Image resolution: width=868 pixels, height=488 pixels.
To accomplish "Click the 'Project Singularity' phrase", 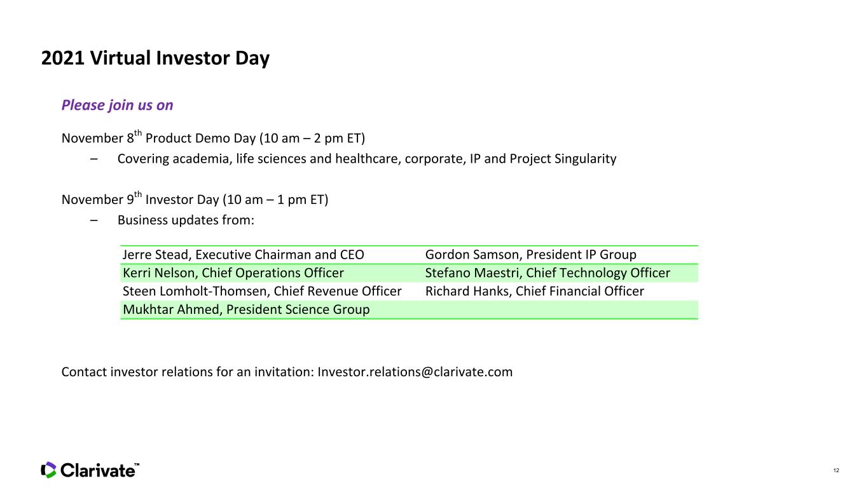I will [563, 159].
